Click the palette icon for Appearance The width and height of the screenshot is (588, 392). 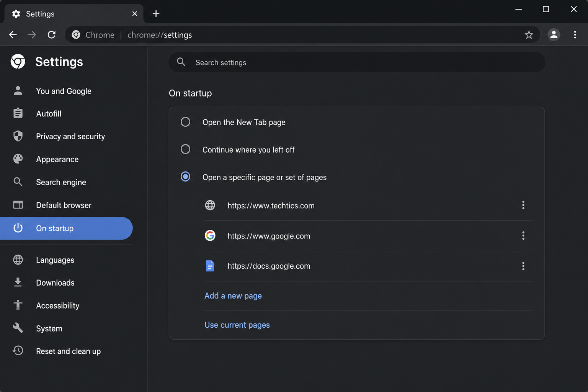pos(18,159)
